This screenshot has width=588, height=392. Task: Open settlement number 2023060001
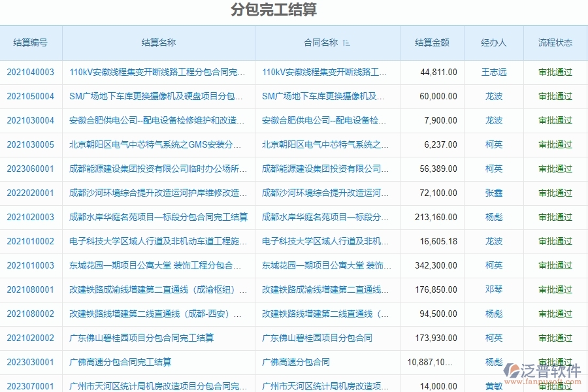point(31,169)
